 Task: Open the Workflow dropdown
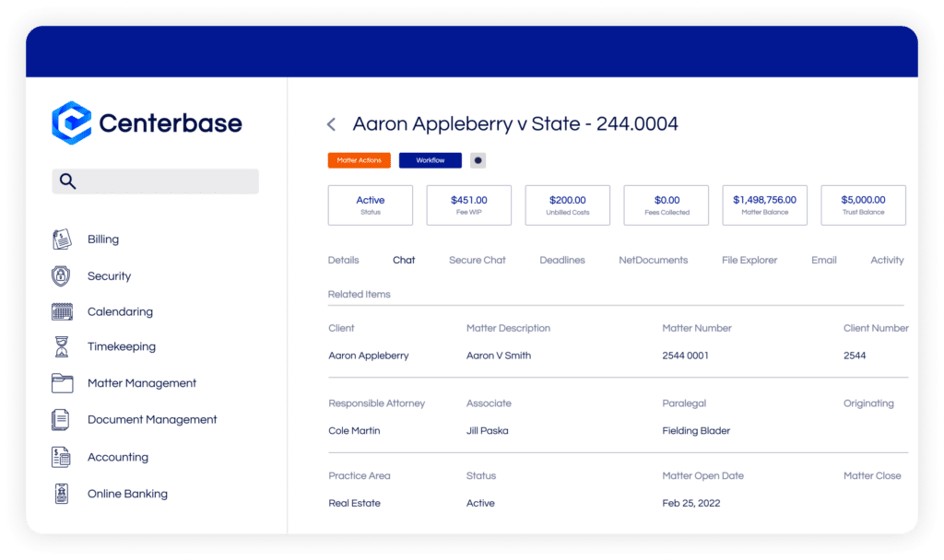coord(430,159)
